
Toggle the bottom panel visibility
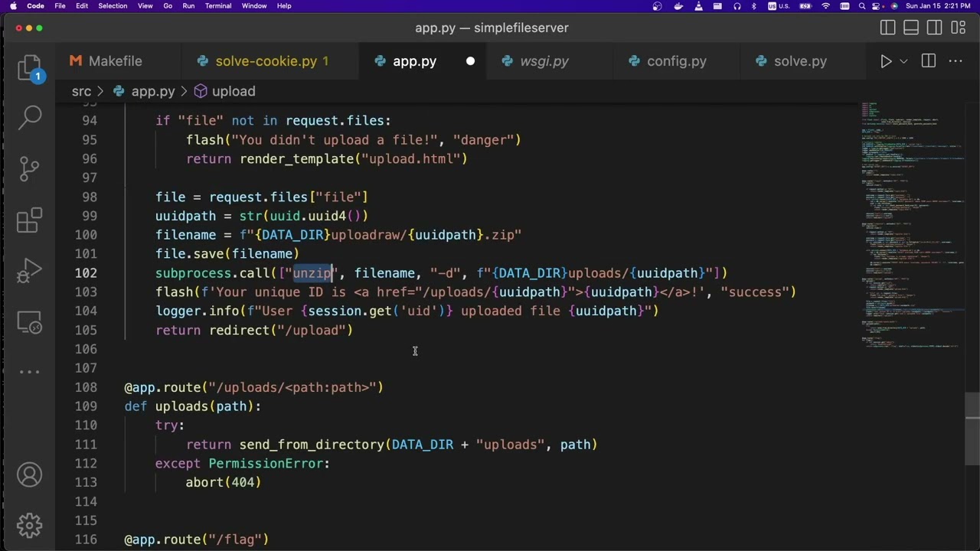click(x=911, y=28)
